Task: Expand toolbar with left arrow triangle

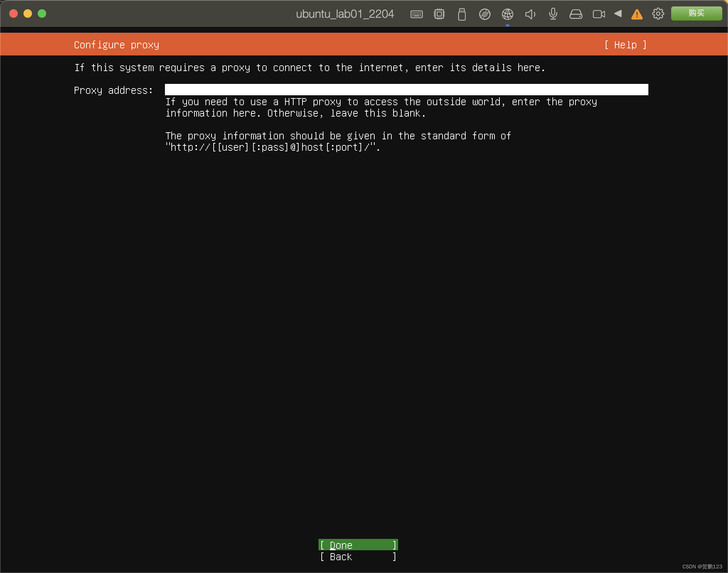Action: [x=618, y=14]
